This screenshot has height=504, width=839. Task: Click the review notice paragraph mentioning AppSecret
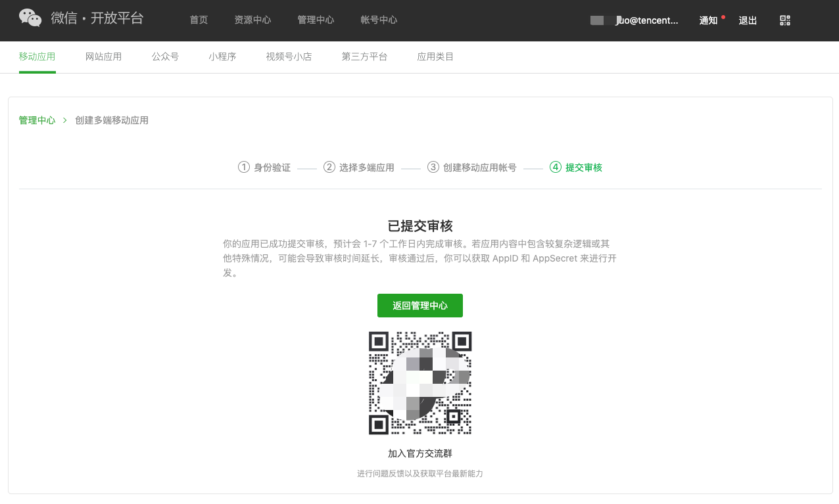(420, 258)
